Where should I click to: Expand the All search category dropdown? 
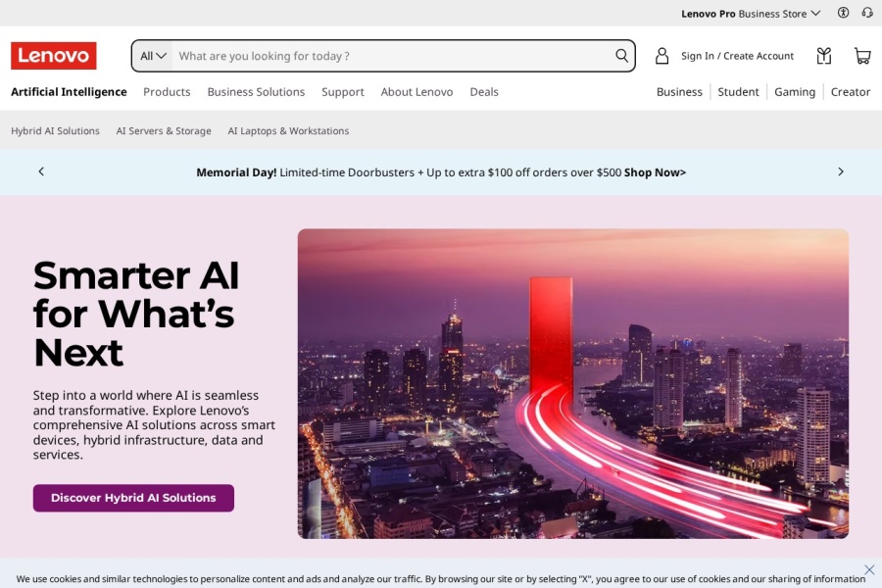(153, 56)
